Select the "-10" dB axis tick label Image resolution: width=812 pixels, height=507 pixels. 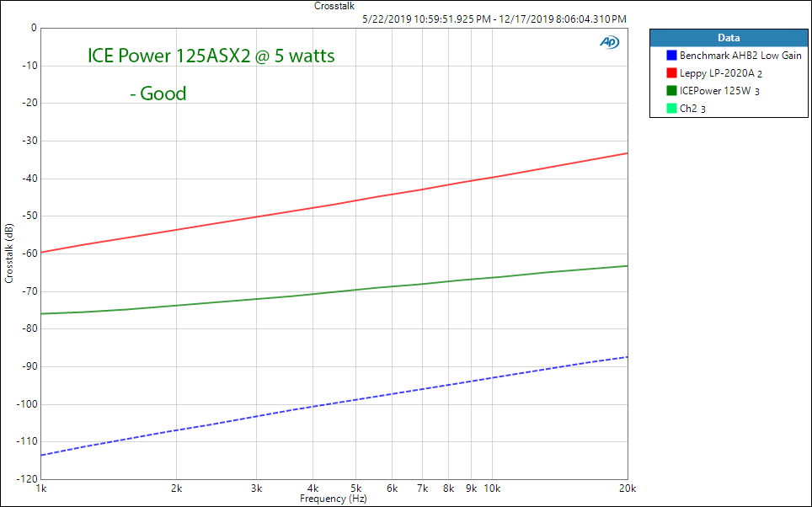[x=29, y=66]
